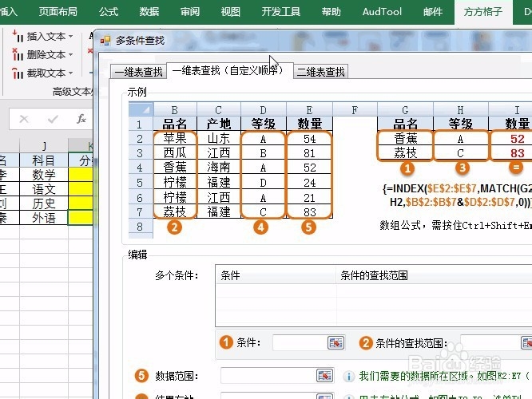Select cell 数学 in worksheet column J
The image size is (532, 399).
(44, 175)
